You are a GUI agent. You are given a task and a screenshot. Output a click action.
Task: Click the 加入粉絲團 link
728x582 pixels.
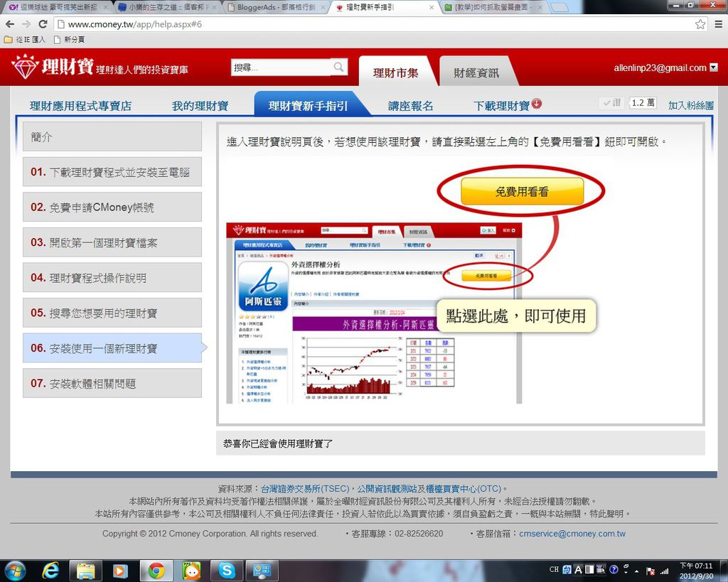tap(691, 105)
